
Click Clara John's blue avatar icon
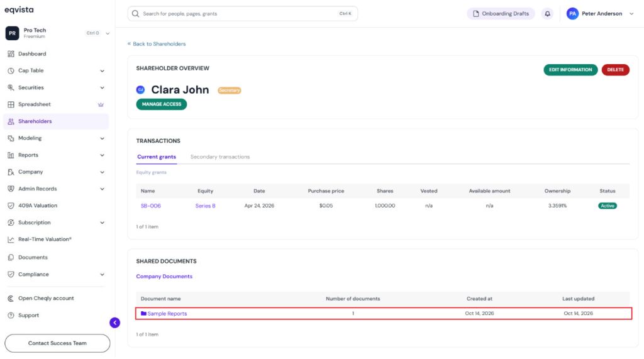coord(140,89)
